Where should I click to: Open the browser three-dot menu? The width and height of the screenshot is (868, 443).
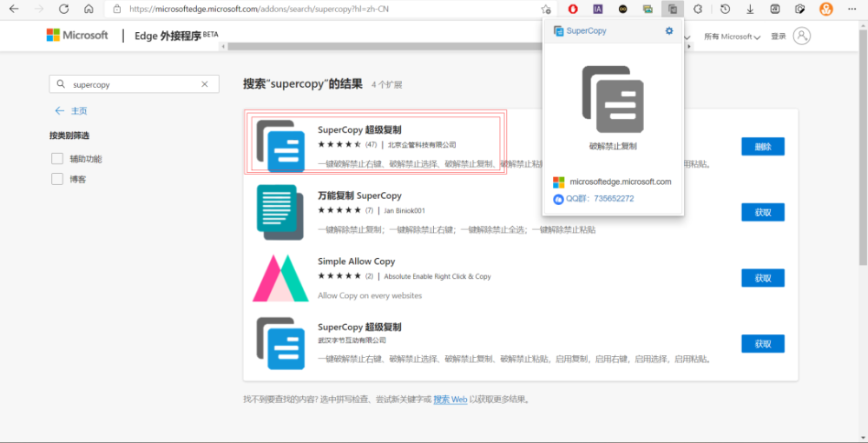tap(852, 9)
